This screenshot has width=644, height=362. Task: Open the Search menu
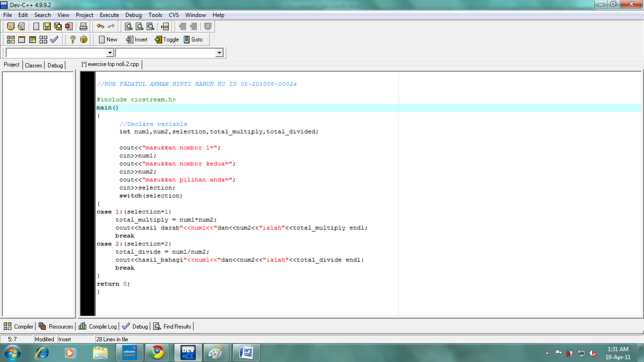pos(42,15)
